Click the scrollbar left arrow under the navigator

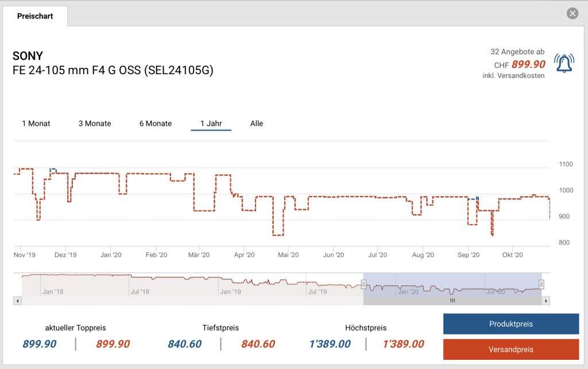(x=17, y=301)
